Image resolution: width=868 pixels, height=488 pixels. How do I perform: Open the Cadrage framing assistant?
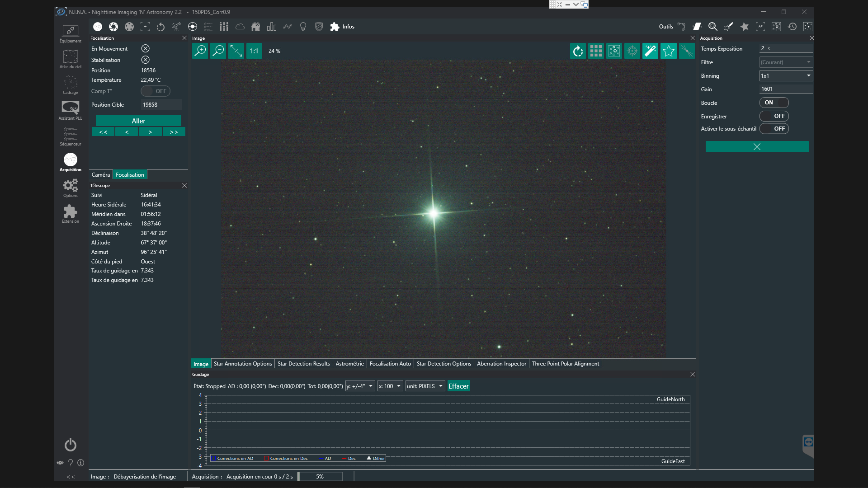pos(71,85)
